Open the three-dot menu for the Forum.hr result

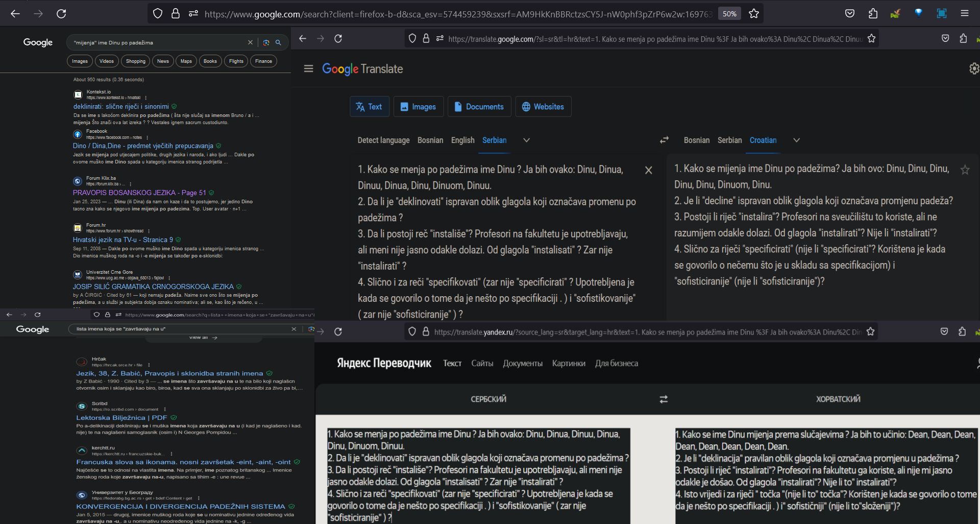(x=149, y=231)
